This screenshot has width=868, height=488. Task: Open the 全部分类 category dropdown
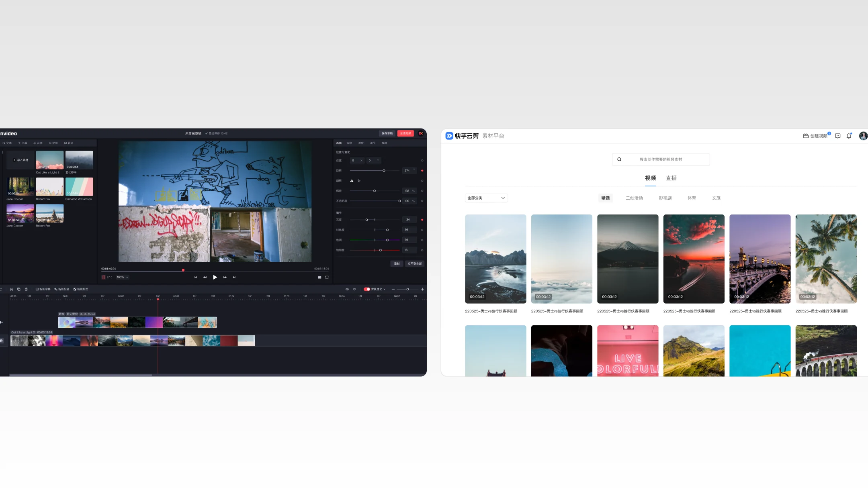(x=486, y=198)
